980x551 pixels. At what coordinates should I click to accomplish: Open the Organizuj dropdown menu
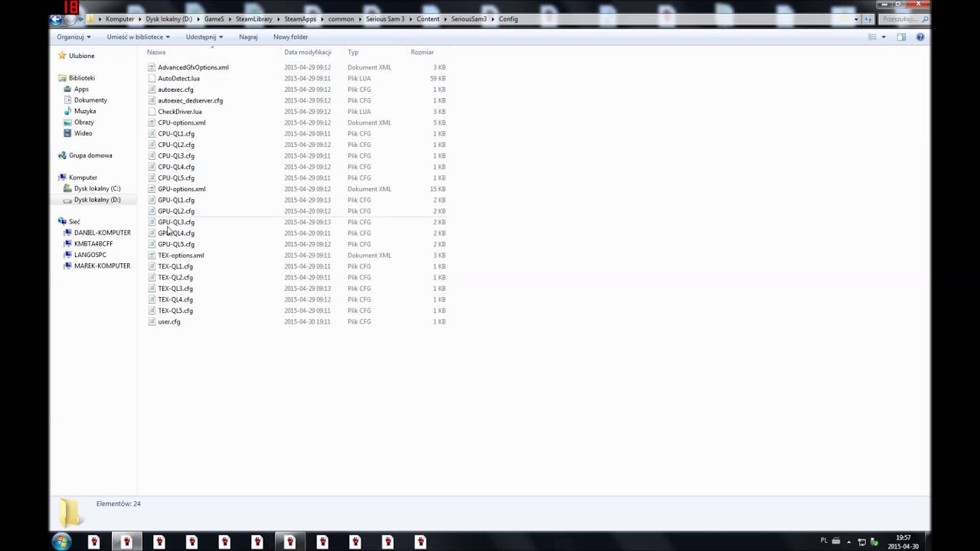point(73,37)
